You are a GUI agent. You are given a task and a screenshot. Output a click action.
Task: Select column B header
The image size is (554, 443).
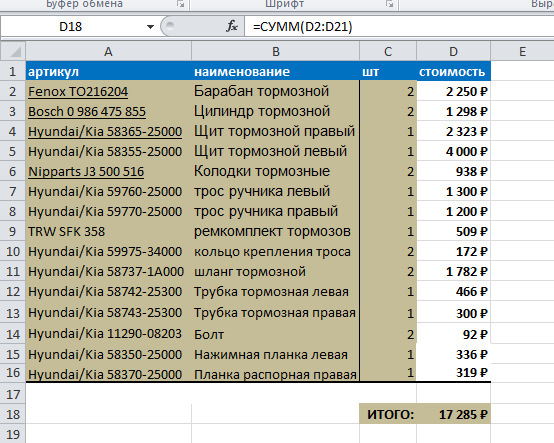click(x=276, y=52)
